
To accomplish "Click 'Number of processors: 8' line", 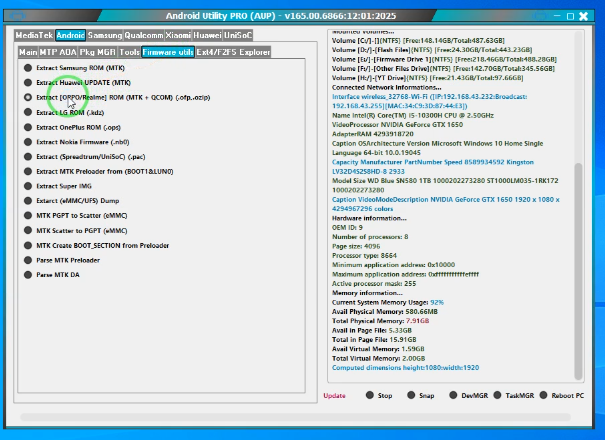I will [x=370, y=237].
